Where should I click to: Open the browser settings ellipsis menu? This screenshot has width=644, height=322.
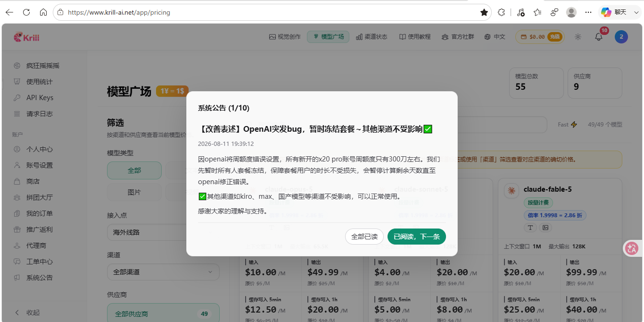pos(588,12)
